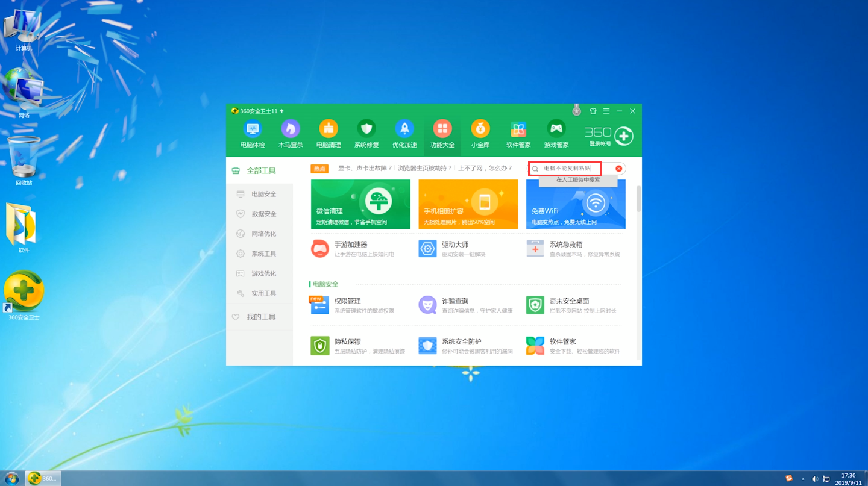
Task: Open the 系统安全防护 tool
Action: 465,346
